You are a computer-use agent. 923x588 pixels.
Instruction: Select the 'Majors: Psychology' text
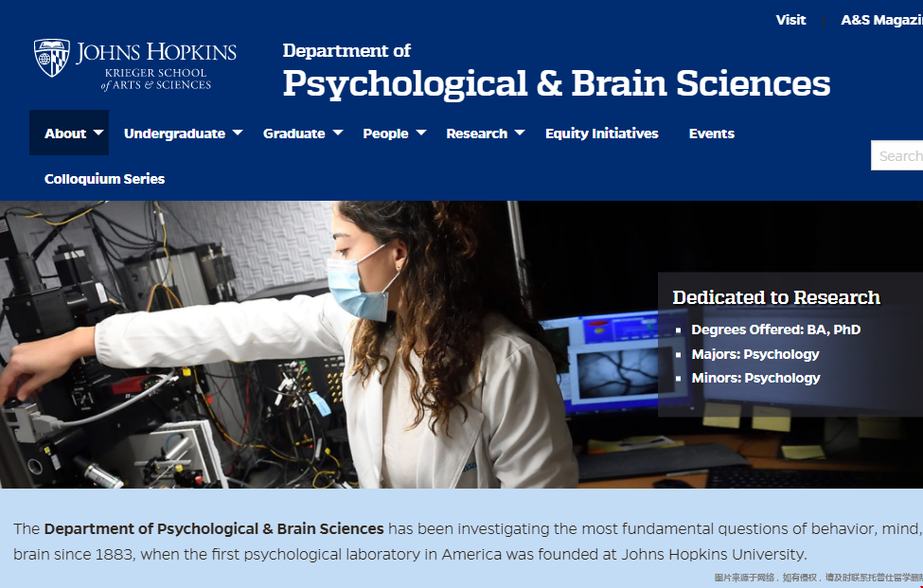point(755,354)
